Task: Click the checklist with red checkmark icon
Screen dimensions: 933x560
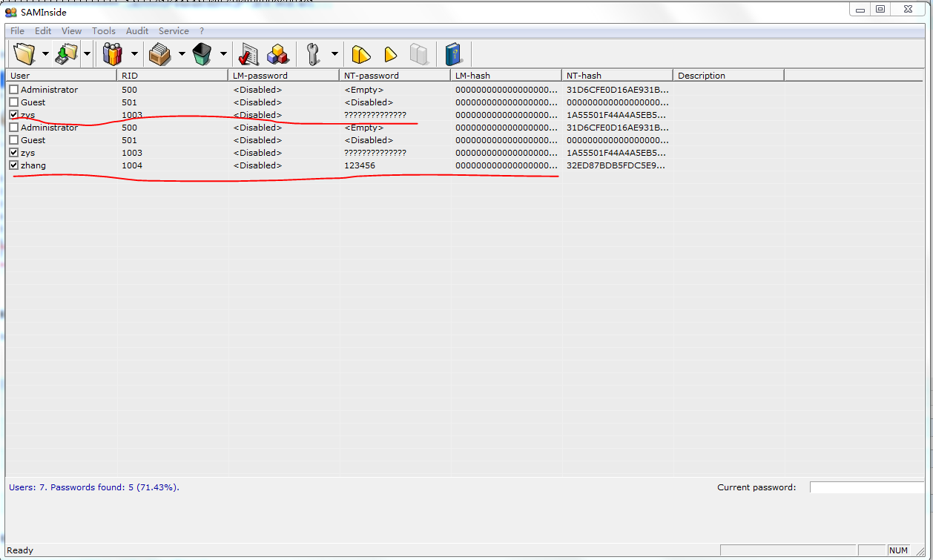Action: click(248, 54)
